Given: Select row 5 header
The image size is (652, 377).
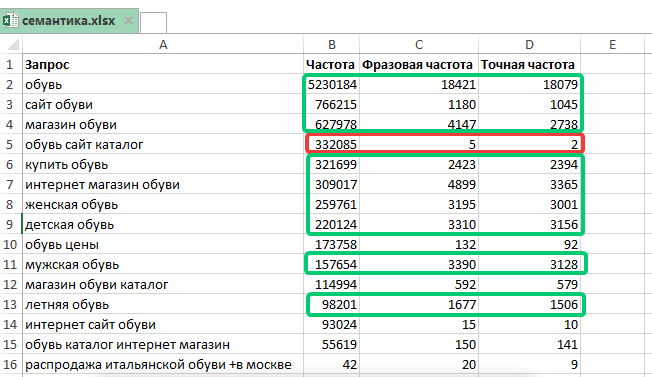Looking at the screenshot, I should pos(11,144).
